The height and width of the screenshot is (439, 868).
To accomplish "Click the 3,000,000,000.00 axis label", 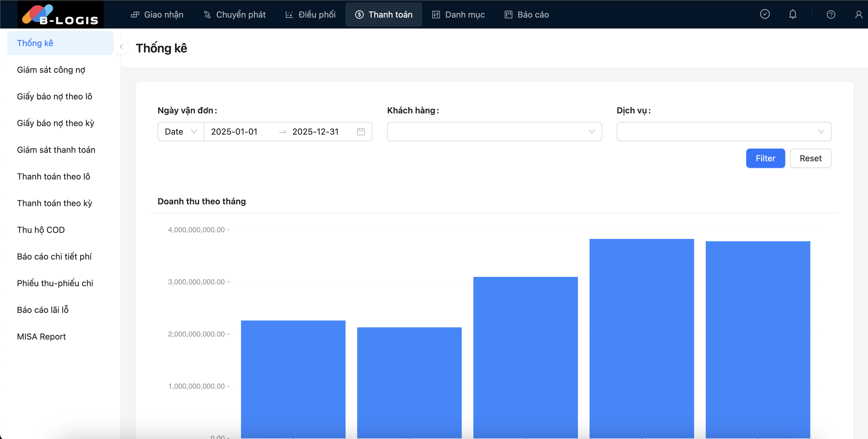I will 196,282.
